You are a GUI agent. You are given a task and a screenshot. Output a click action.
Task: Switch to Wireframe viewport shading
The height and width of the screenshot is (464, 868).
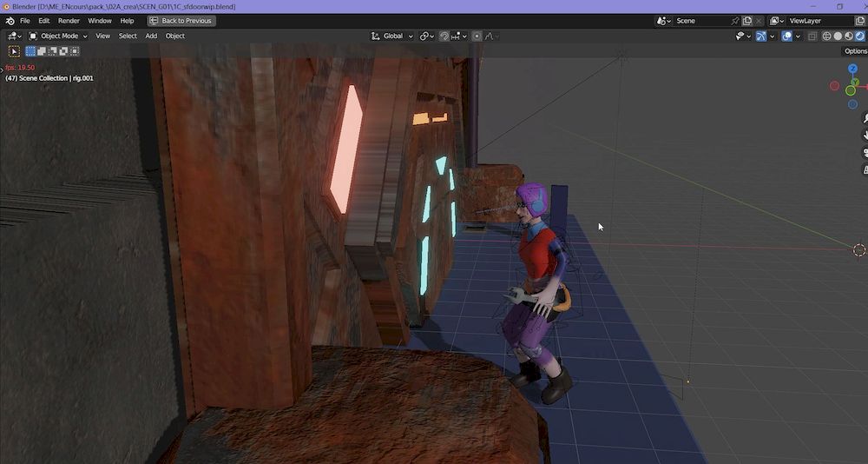click(826, 36)
